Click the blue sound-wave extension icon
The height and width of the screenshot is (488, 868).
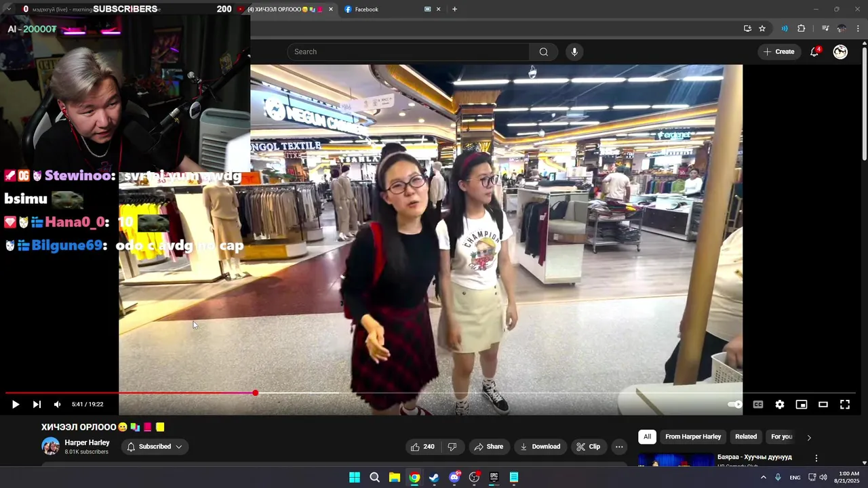pos(785,28)
